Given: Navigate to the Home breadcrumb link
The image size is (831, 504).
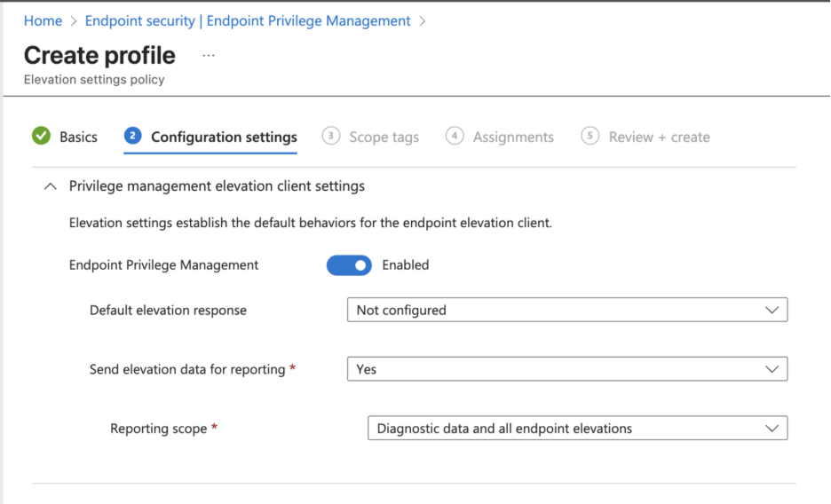Looking at the screenshot, I should tap(43, 20).
